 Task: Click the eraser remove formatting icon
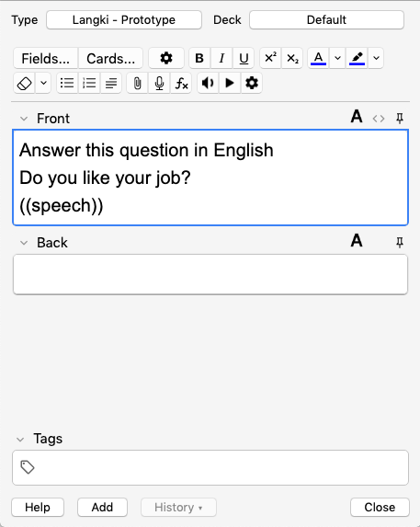point(25,83)
